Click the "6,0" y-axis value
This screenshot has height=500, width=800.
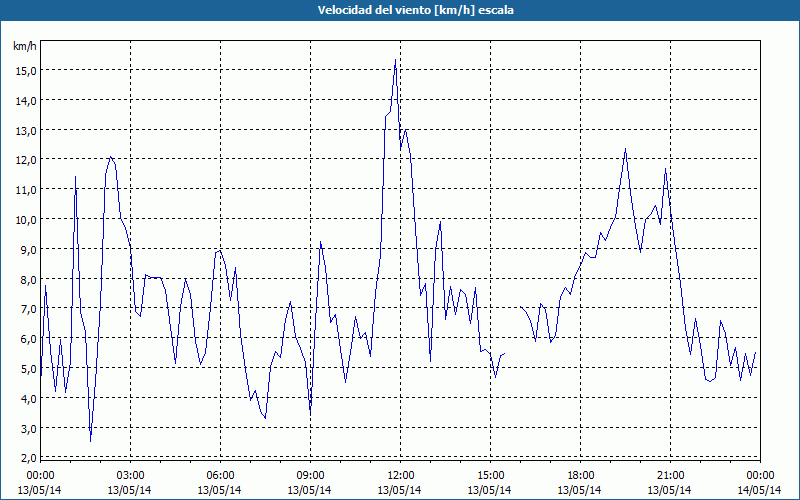coord(28,339)
